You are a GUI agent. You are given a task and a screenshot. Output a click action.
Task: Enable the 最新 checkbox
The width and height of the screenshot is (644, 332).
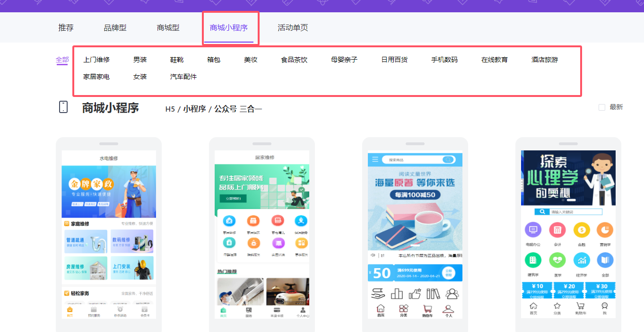602,107
